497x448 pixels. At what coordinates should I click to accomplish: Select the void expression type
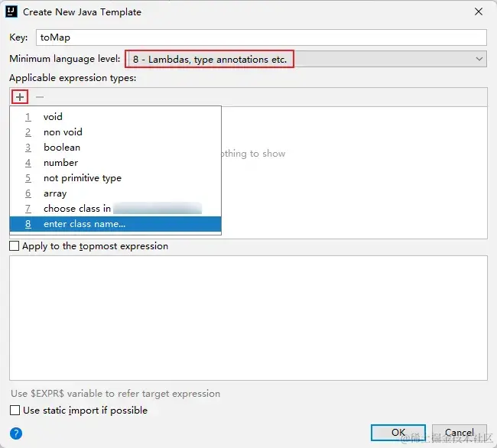115,117
